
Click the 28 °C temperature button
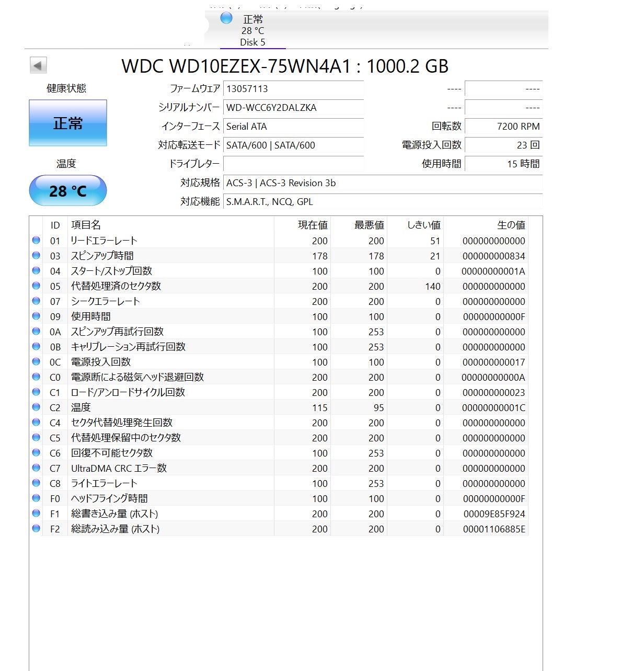point(68,191)
